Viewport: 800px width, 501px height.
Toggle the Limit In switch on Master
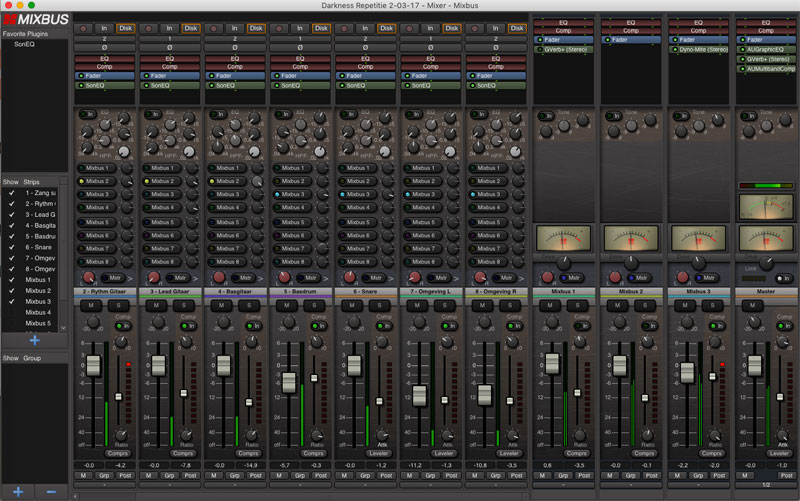click(x=784, y=278)
